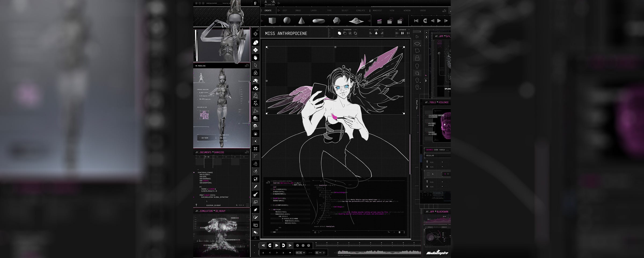Image resolution: width=644 pixels, height=258 pixels.
Task: Select the move cross tool in left toolbar
Action: pos(255,34)
